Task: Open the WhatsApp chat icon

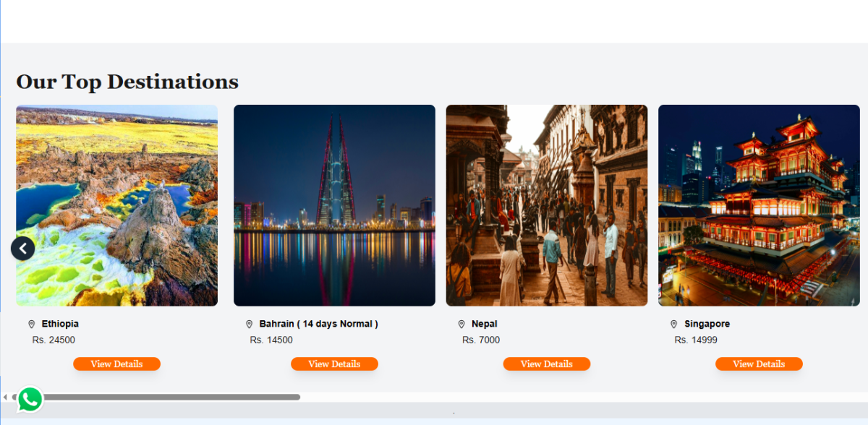Action: (30, 399)
